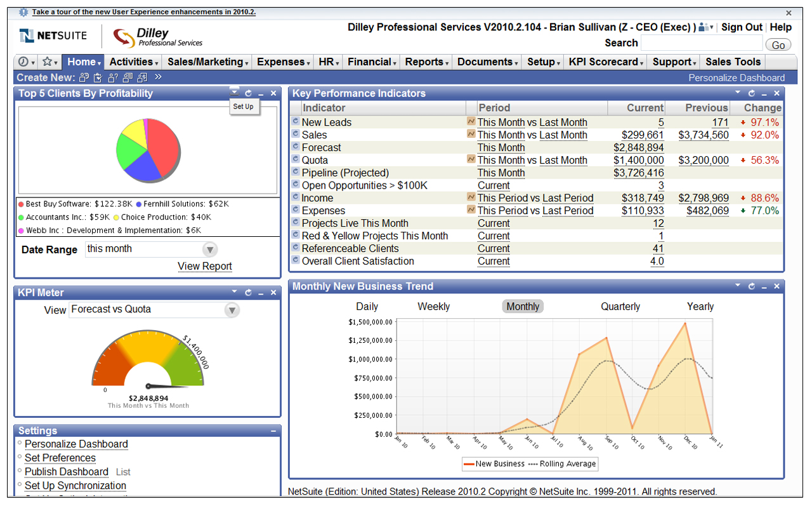The height and width of the screenshot is (508, 812).
Task: Refresh the Monthly New Business Trend portlet
Action: tap(752, 286)
